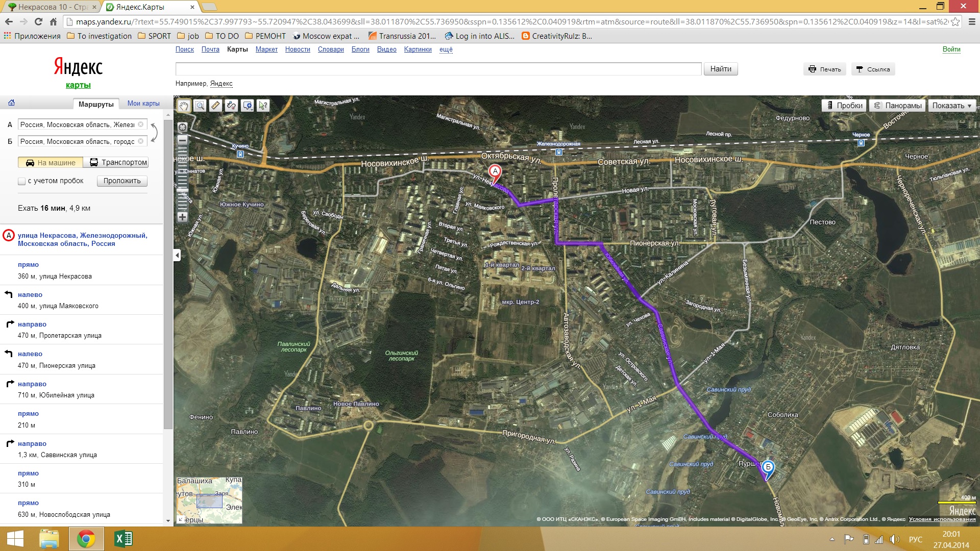The height and width of the screenshot is (551, 980).
Task: Open the Показать layers dropdown
Action: click(x=951, y=106)
